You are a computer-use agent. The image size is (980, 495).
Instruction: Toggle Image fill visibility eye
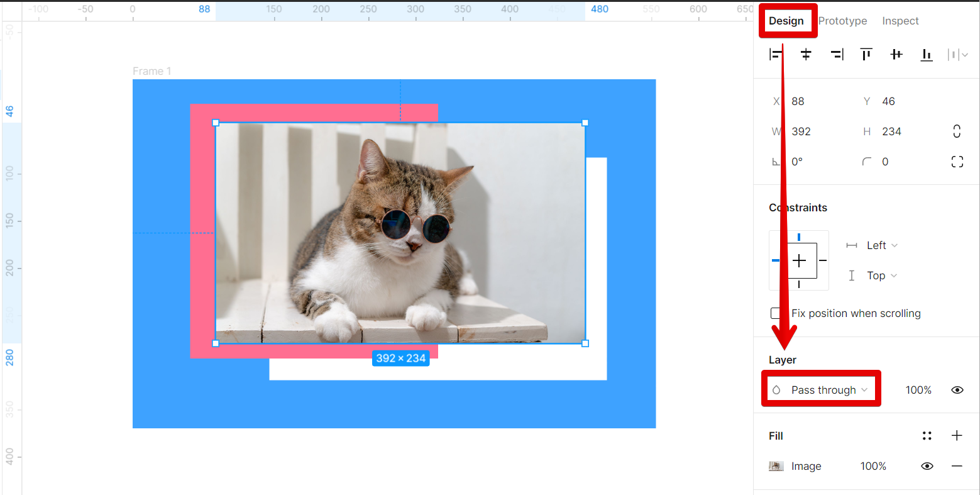[x=927, y=466]
